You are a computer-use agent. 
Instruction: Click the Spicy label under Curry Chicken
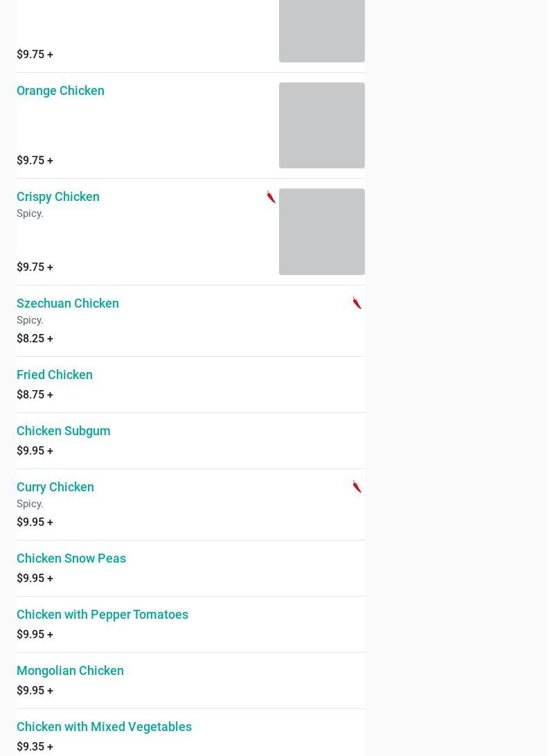point(30,504)
